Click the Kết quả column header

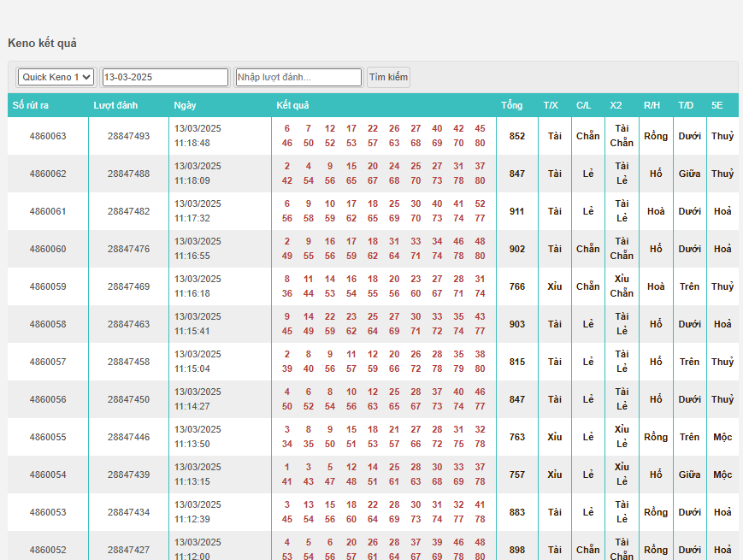tap(292, 105)
